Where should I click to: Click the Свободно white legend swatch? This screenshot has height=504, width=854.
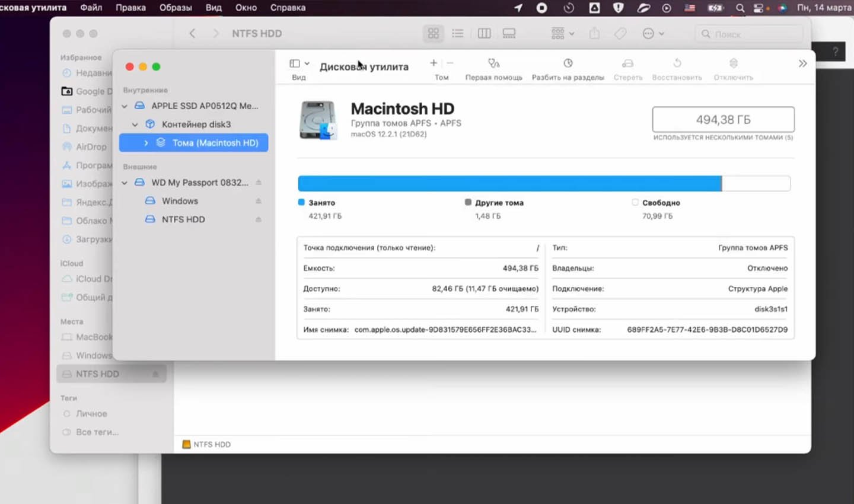(635, 202)
